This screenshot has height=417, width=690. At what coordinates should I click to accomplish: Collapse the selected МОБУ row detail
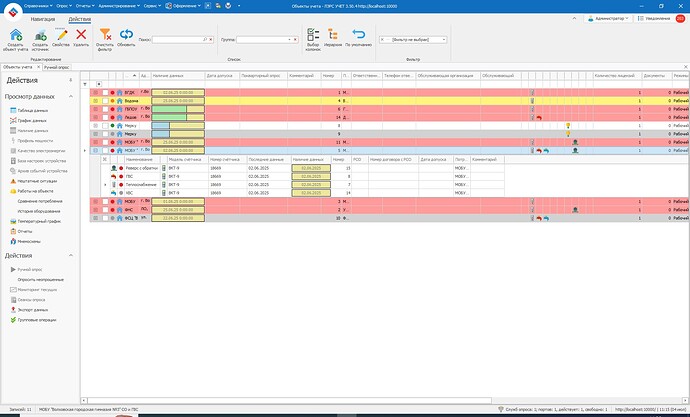(95, 150)
